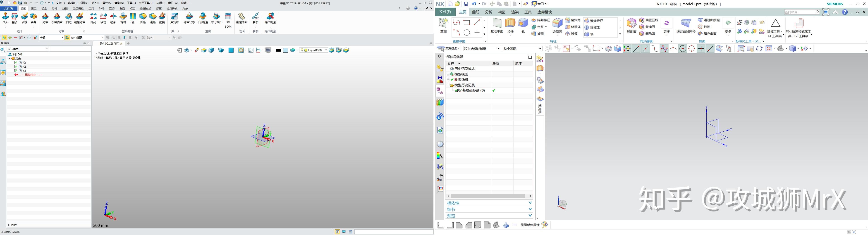Open the 应用模块 tab in NX
Image resolution: width=868 pixels, height=235 pixels.
pyautogui.click(x=545, y=12)
